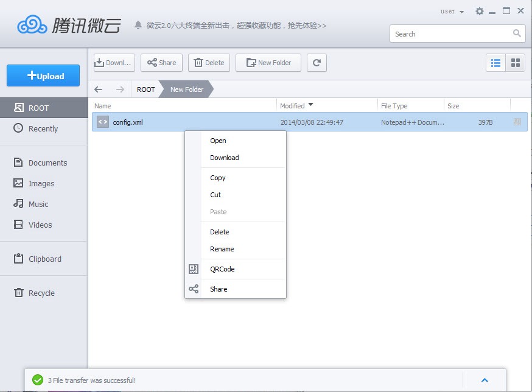Open Images in the sidebar
The image size is (532, 392).
coord(44,184)
